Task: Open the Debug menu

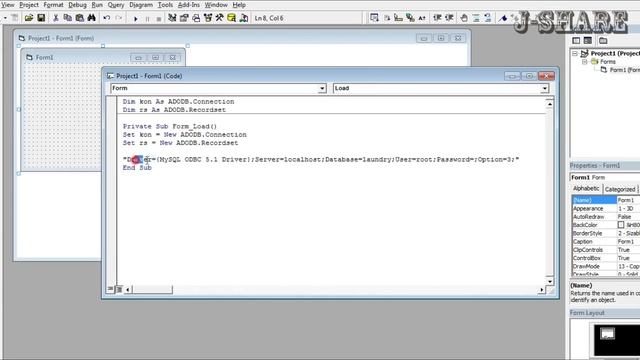Action: (x=77, y=5)
